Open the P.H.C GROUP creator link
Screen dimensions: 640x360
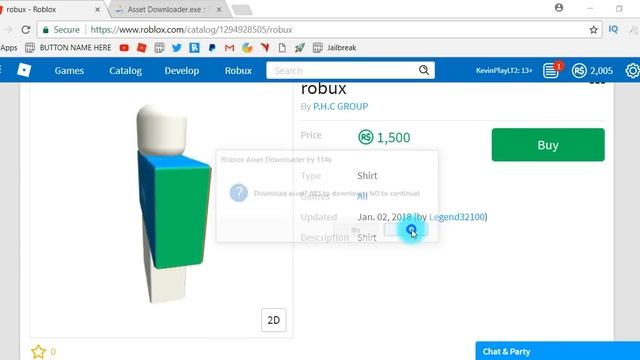340,107
